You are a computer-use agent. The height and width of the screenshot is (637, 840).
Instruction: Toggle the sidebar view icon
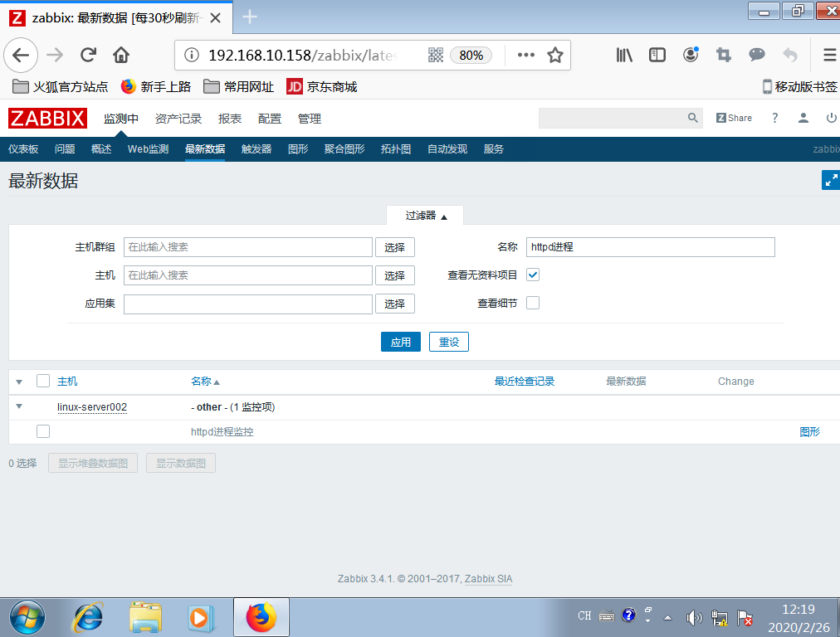coord(657,55)
